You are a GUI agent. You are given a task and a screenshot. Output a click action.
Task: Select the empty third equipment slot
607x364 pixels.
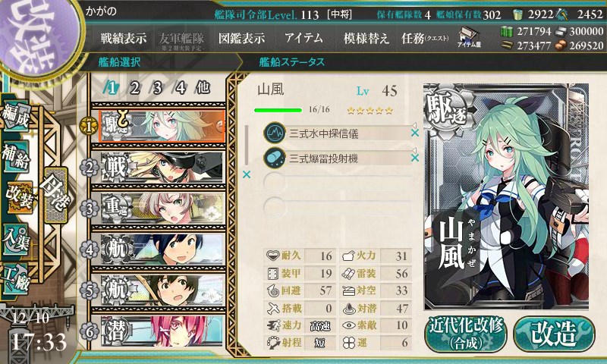[337, 182]
